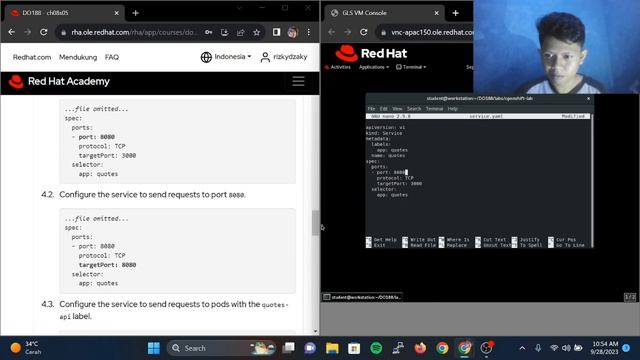Open the browser side panel

coord(276,32)
